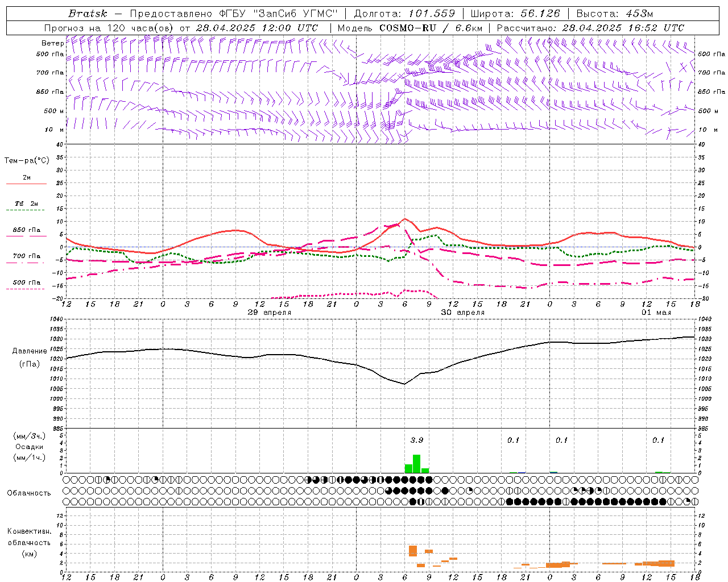Click the latitude value 'Широта: 56.126'
The width and height of the screenshot is (728, 582).
tap(515, 14)
